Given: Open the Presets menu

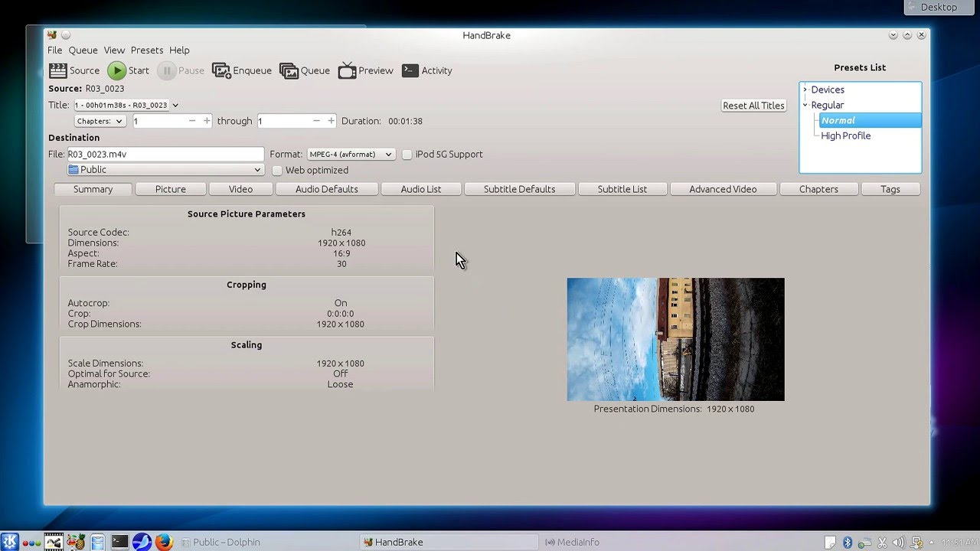Looking at the screenshot, I should click(147, 51).
